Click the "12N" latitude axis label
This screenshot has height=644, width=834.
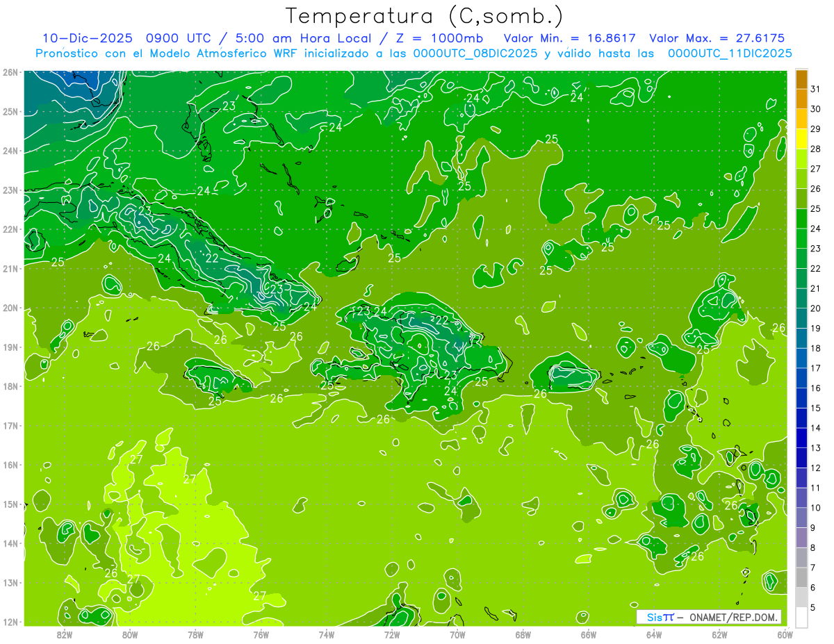point(10,622)
